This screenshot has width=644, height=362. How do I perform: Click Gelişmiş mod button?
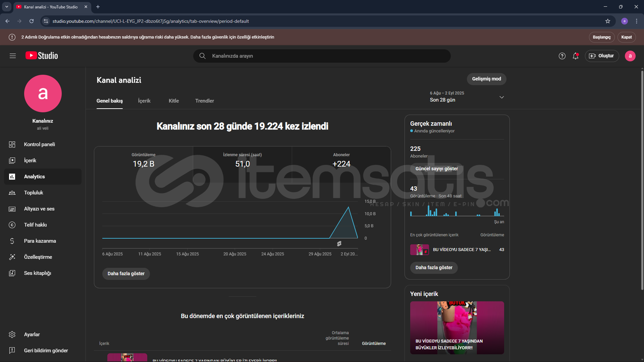point(487,79)
